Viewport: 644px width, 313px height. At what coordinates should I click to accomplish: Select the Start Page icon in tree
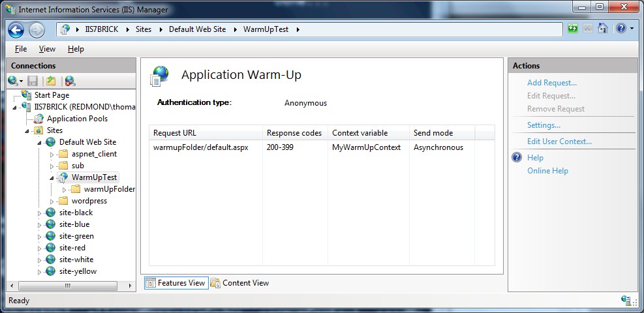[27, 95]
